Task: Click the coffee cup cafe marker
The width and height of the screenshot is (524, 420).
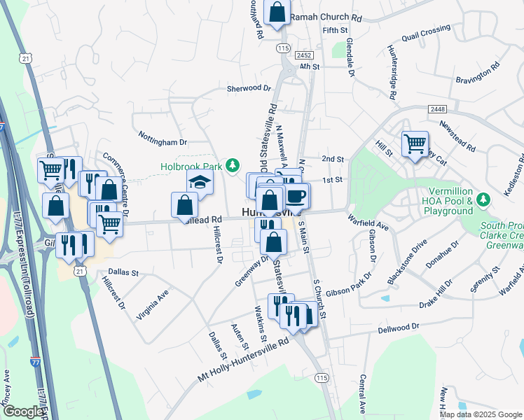Action: (x=296, y=197)
